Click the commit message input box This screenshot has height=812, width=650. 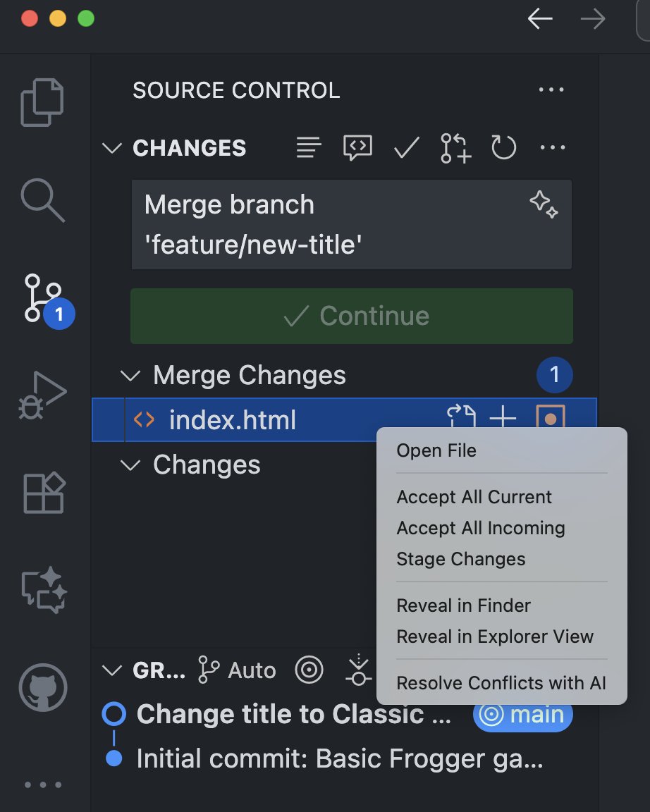[x=331, y=224]
